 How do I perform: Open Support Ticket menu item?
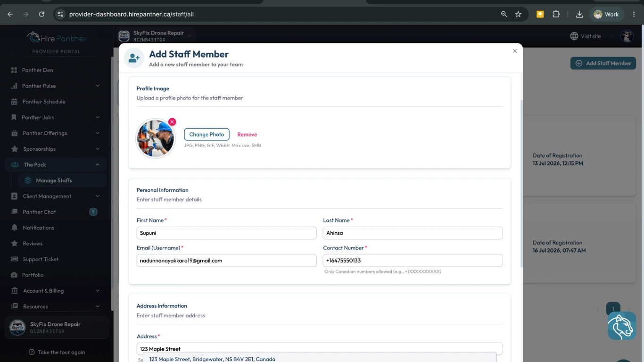56,259
